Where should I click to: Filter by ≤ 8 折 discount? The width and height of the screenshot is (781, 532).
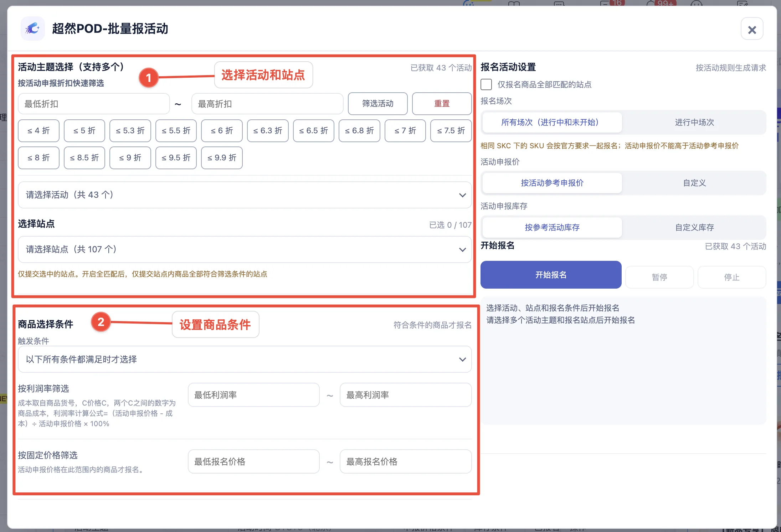[38, 158]
